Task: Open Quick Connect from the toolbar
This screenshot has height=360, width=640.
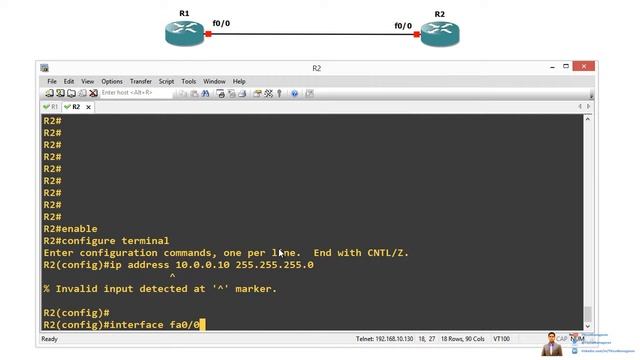Action: [60, 93]
